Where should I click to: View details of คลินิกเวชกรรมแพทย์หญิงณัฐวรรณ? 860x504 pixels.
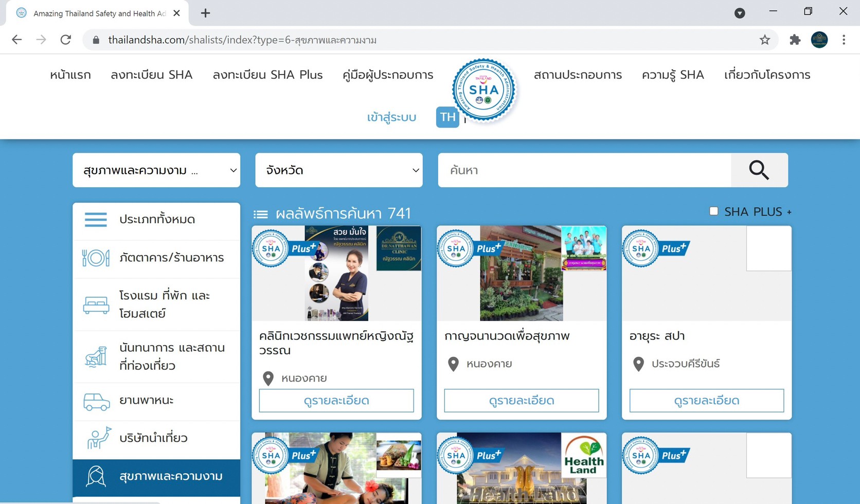point(336,400)
